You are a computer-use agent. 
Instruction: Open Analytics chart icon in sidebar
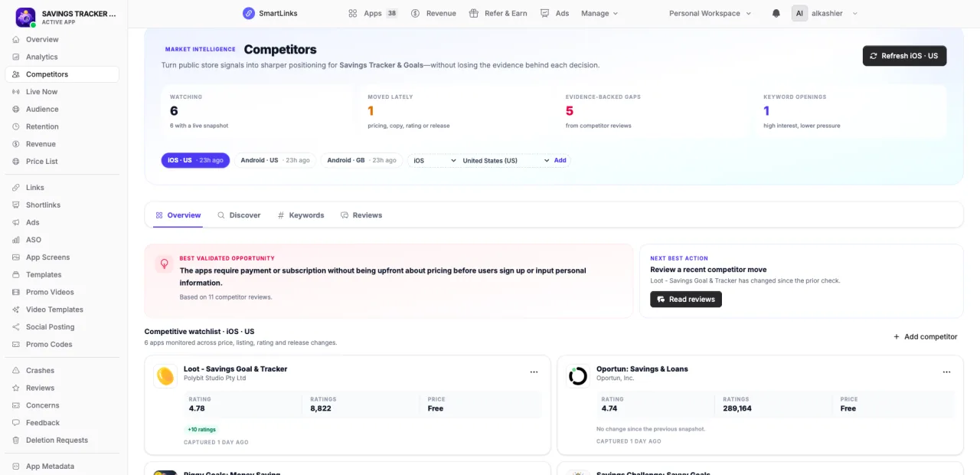click(17, 57)
